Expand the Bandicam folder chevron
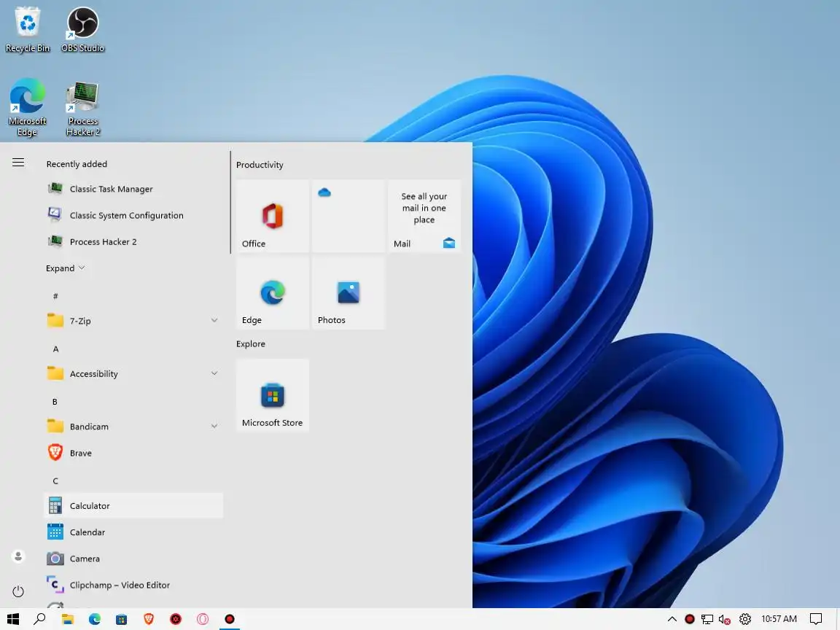 [214, 427]
